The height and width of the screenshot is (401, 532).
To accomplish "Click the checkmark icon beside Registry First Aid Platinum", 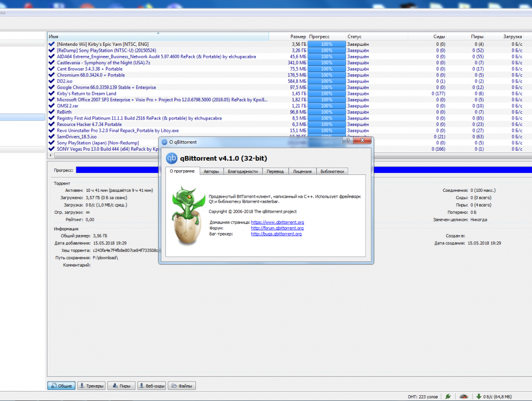I will coord(52,118).
